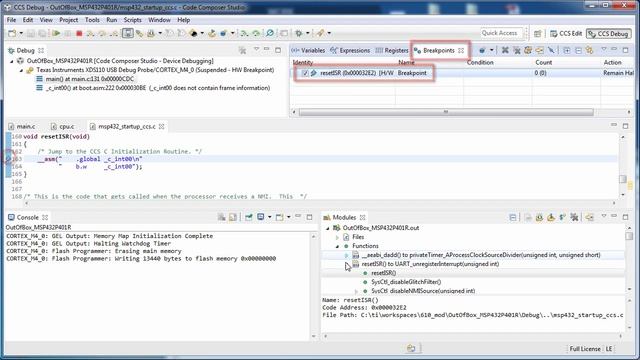Screen dimensions: 640x360
Task: Open the Run menu
Action: coord(111,20)
